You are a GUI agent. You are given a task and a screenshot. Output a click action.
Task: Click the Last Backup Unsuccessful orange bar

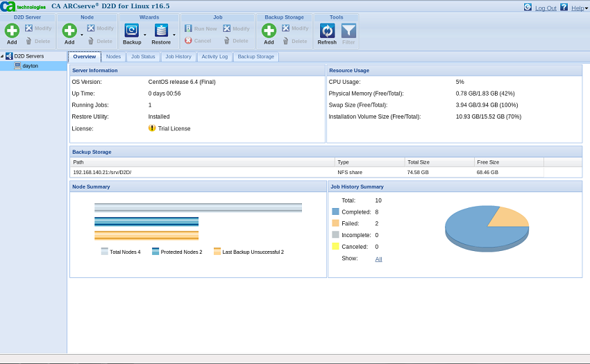(x=146, y=236)
